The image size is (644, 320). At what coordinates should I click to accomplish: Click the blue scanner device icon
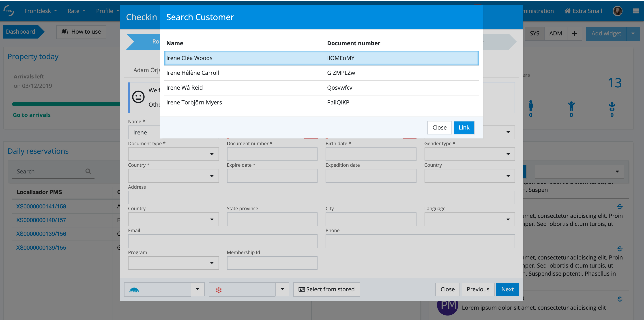(x=134, y=290)
